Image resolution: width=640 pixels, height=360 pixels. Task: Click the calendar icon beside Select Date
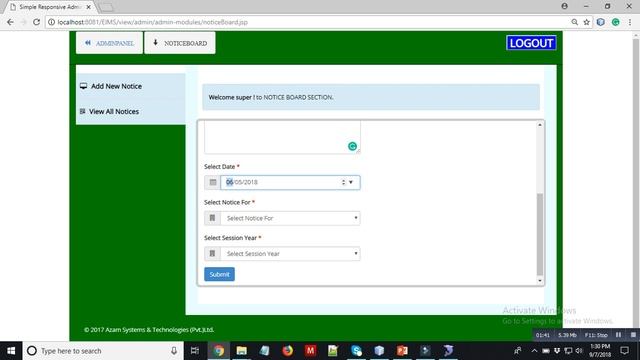click(213, 182)
